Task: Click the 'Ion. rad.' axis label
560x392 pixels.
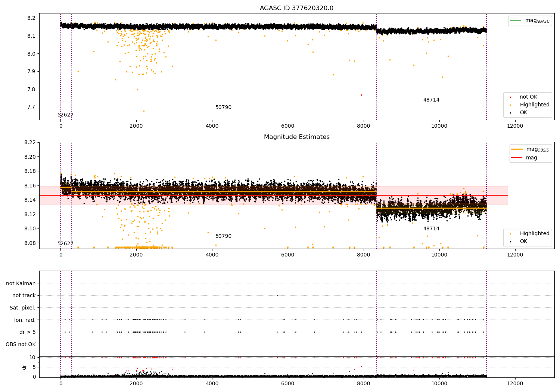Action: point(25,320)
